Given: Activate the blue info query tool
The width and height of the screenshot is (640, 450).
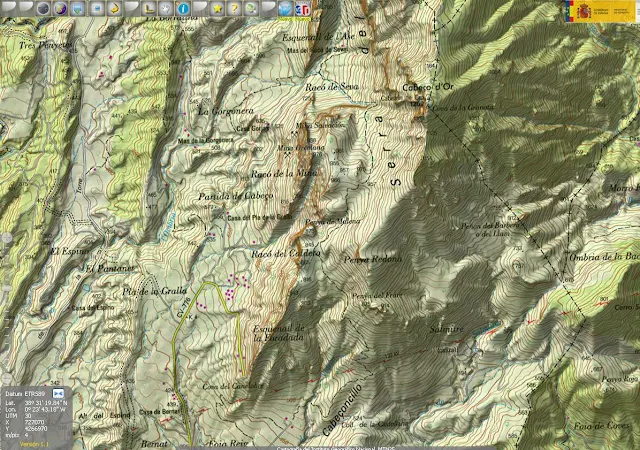Looking at the screenshot, I should (183, 8).
